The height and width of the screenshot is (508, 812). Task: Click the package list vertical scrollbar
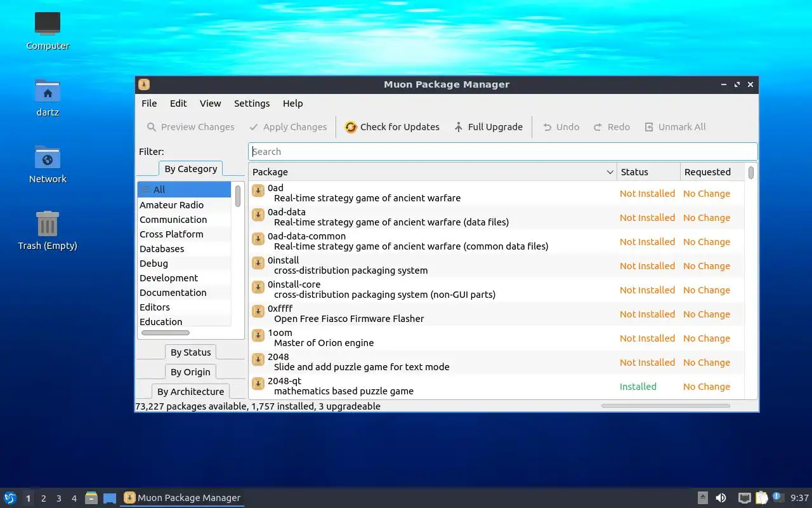pyautogui.click(x=751, y=173)
